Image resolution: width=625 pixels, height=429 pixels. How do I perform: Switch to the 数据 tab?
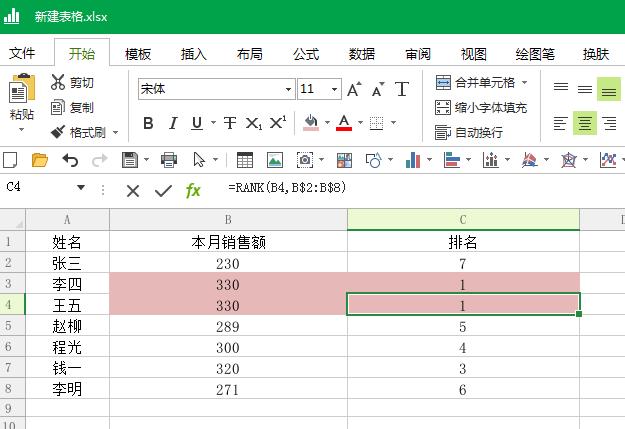click(x=362, y=53)
